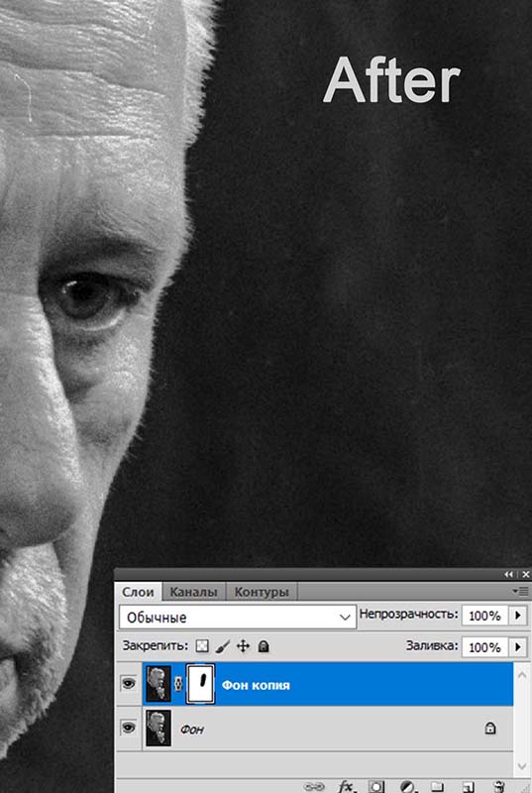Image resolution: width=532 pixels, height=793 pixels.
Task: Click the Непрозрачность 100% field
Action: pos(484,616)
